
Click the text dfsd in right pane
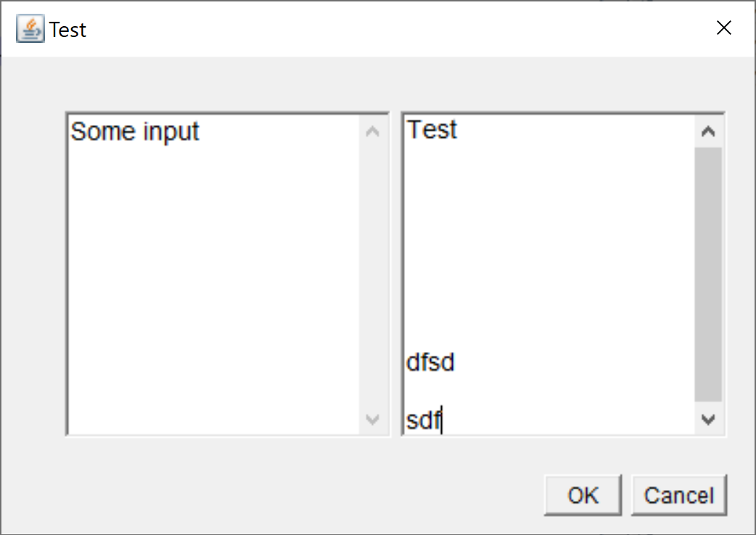[x=430, y=362]
